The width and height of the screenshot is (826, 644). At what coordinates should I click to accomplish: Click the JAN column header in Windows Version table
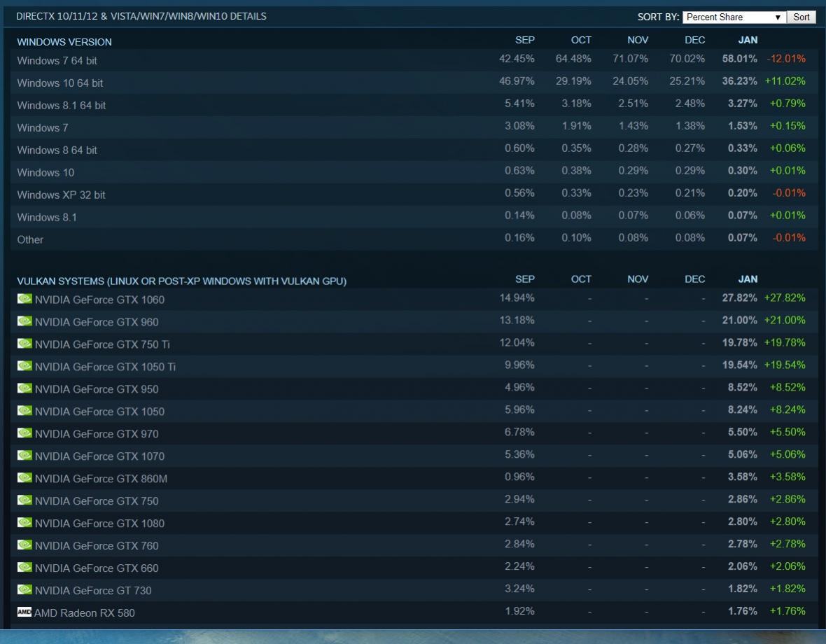click(x=748, y=40)
